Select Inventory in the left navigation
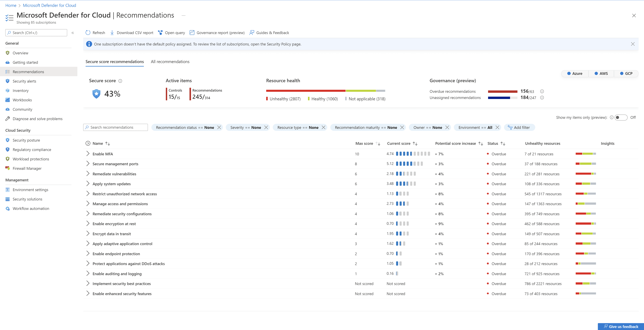The height and width of the screenshot is (330, 644). click(x=20, y=90)
